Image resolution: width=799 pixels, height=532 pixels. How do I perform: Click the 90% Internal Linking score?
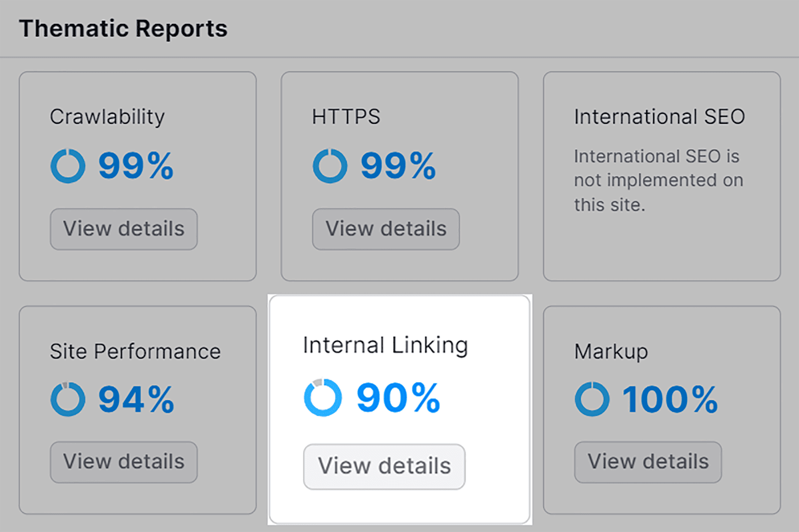397,397
